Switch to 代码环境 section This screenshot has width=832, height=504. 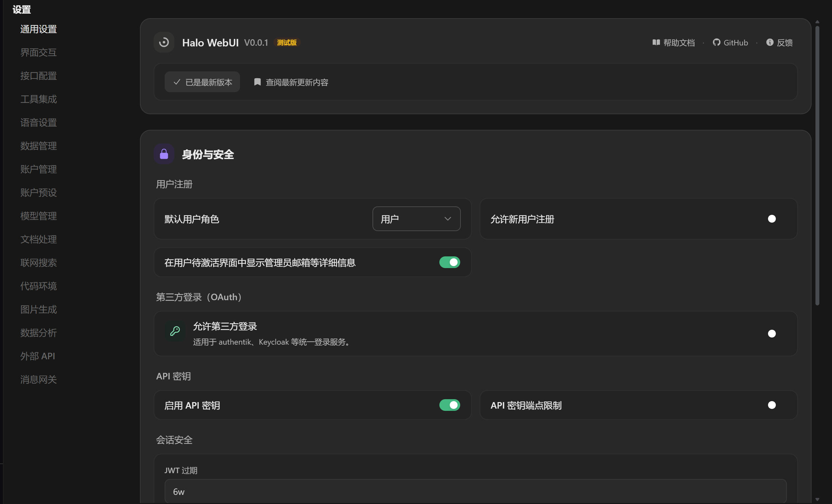(x=39, y=286)
